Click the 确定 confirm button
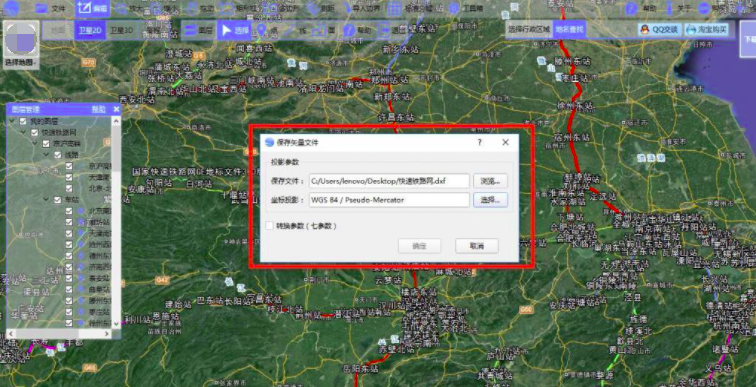The image size is (756, 387). [419, 246]
